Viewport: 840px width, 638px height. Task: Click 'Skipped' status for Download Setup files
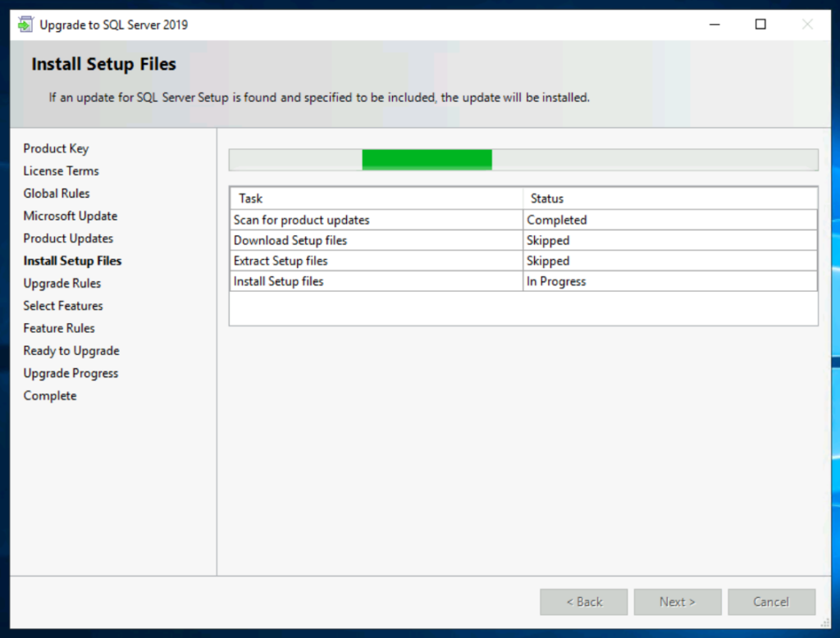(x=670, y=240)
